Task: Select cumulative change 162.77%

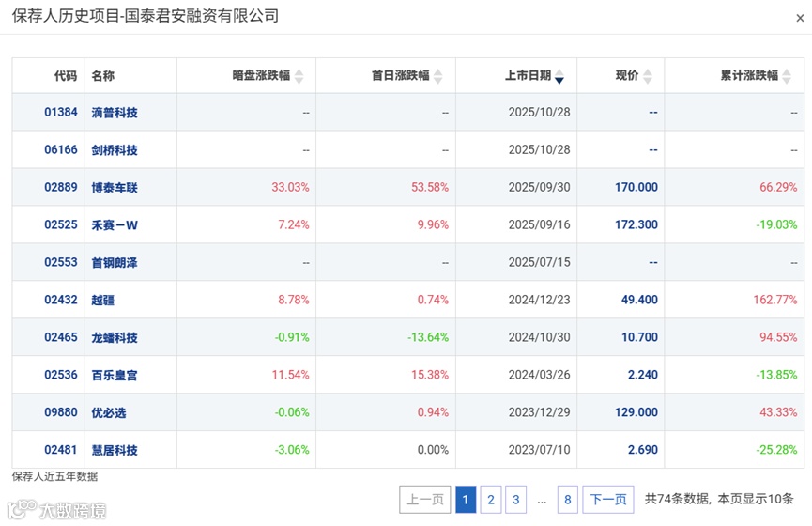Action: pos(775,300)
